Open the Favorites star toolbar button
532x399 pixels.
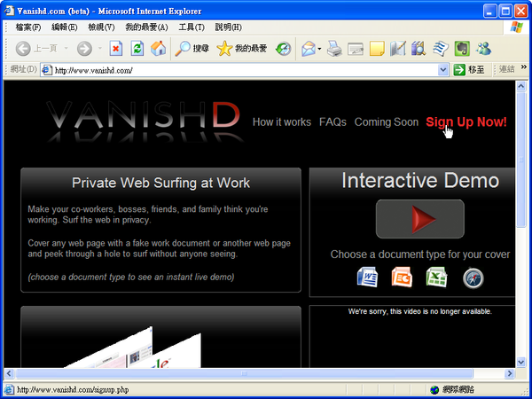click(242, 49)
